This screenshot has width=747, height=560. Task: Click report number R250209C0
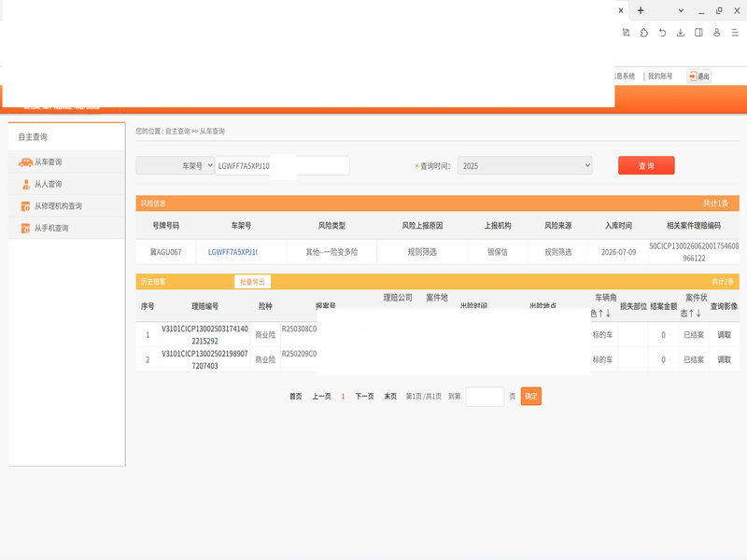299,354
